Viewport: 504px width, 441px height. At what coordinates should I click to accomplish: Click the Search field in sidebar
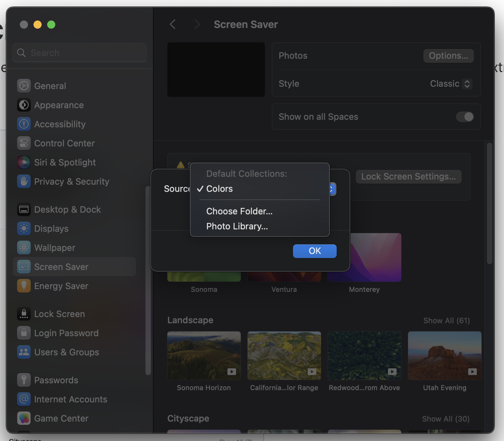(80, 53)
